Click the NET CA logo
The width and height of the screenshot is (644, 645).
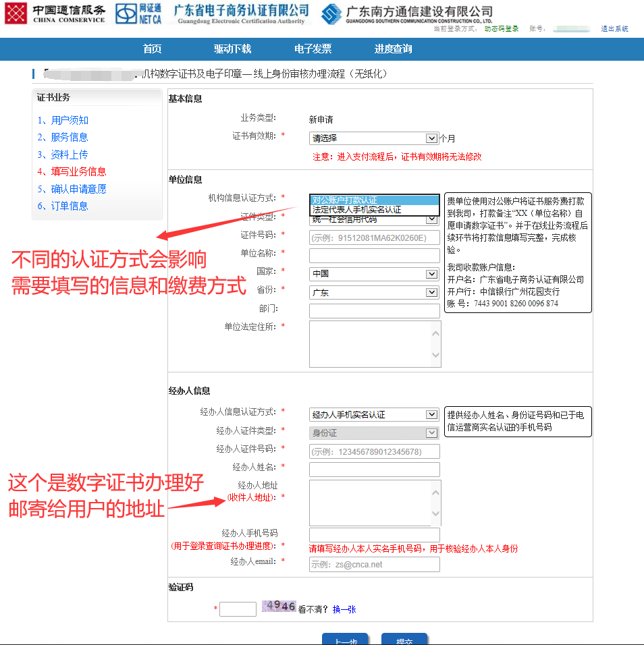click(139, 13)
